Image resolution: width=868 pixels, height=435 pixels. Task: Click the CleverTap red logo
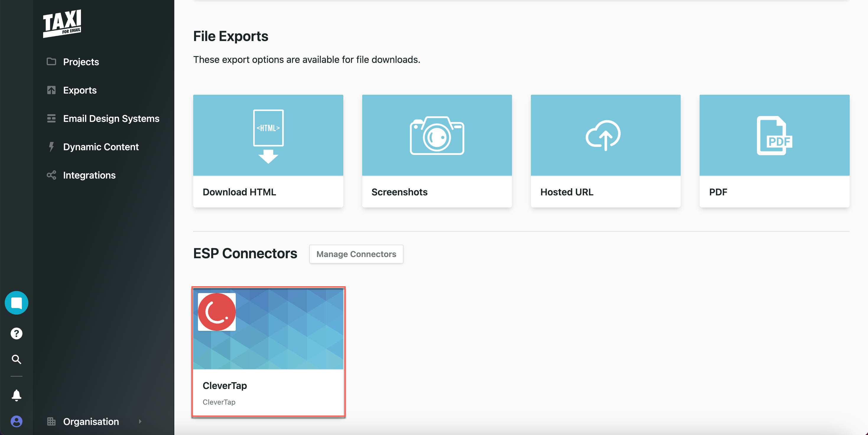tap(217, 312)
